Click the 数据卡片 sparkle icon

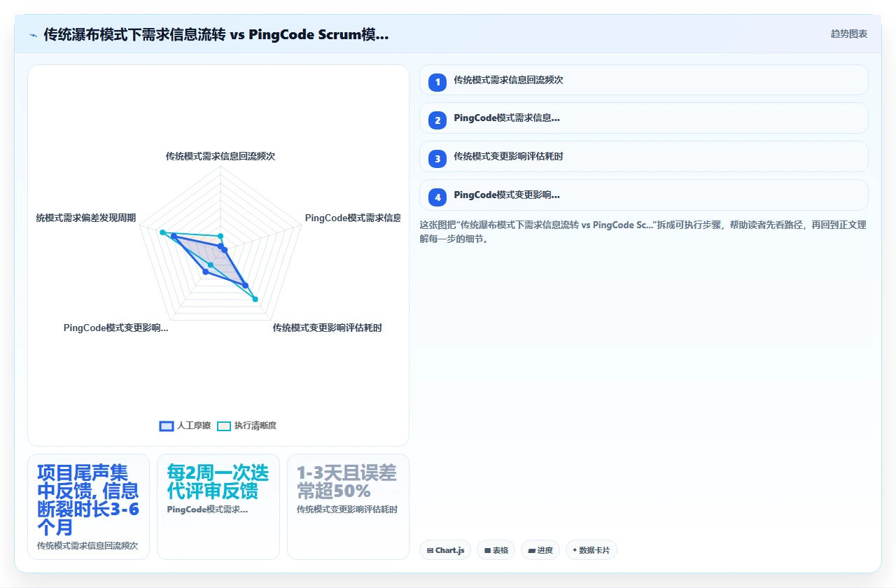[x=575, y=550]
